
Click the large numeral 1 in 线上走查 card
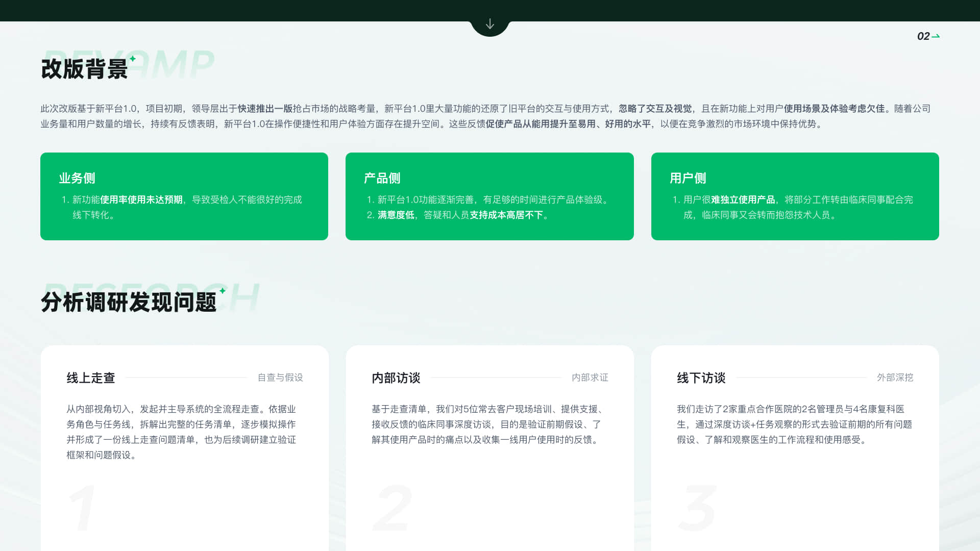tap(82, 508)
